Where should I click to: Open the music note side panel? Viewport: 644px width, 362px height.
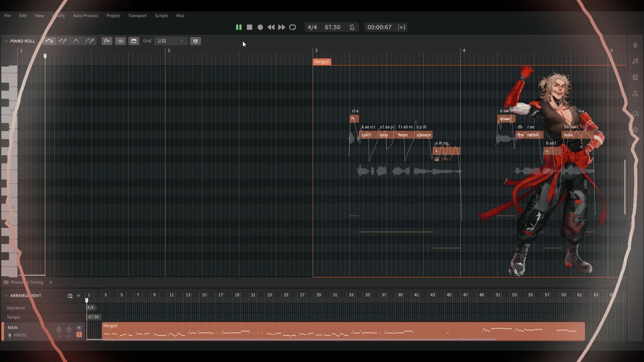[x=635, y=61]
